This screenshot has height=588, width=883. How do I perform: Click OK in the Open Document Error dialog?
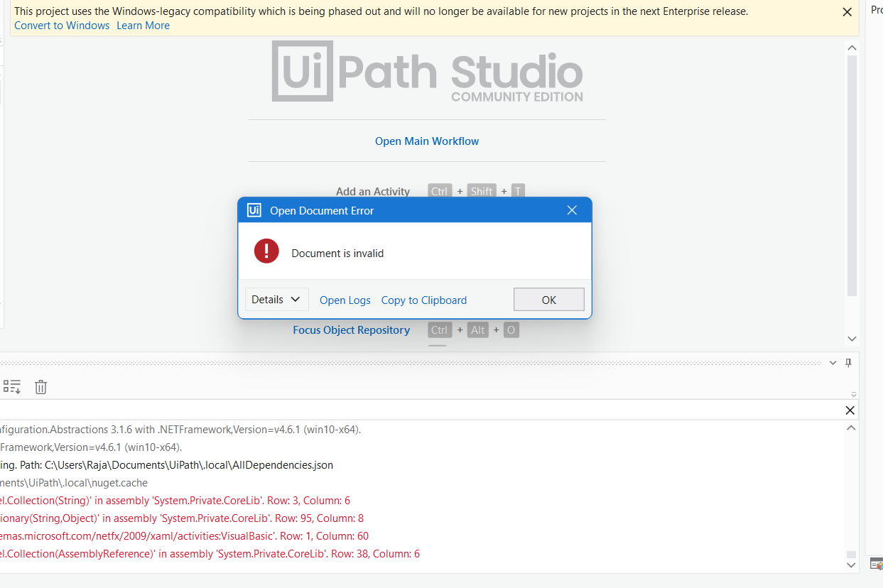pos(548,300)
